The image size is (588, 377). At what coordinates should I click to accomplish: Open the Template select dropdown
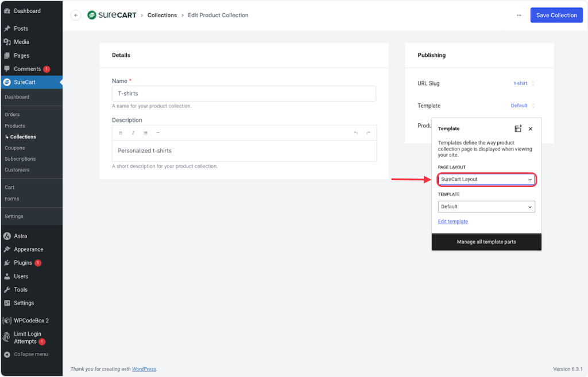coord(486,207)
